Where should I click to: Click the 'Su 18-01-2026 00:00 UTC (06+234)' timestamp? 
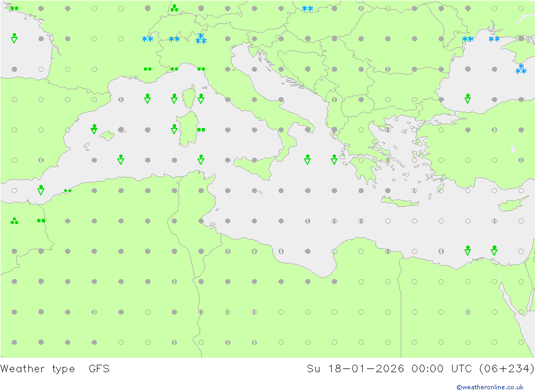421,369
